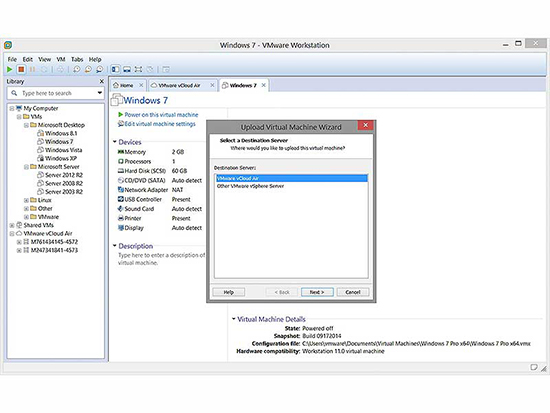Open the Help menu
The image size is (550, 413).
click(x=95, y=59)
